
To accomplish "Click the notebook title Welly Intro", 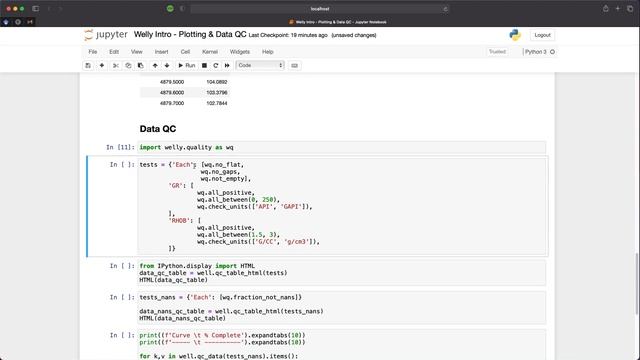I will point(190,34).
